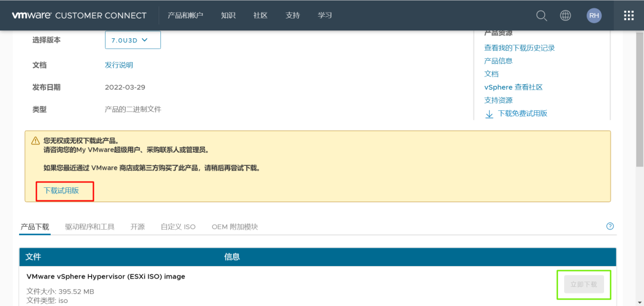
Task: Open the 发行说明 release notes link
Action: [119, 65]
